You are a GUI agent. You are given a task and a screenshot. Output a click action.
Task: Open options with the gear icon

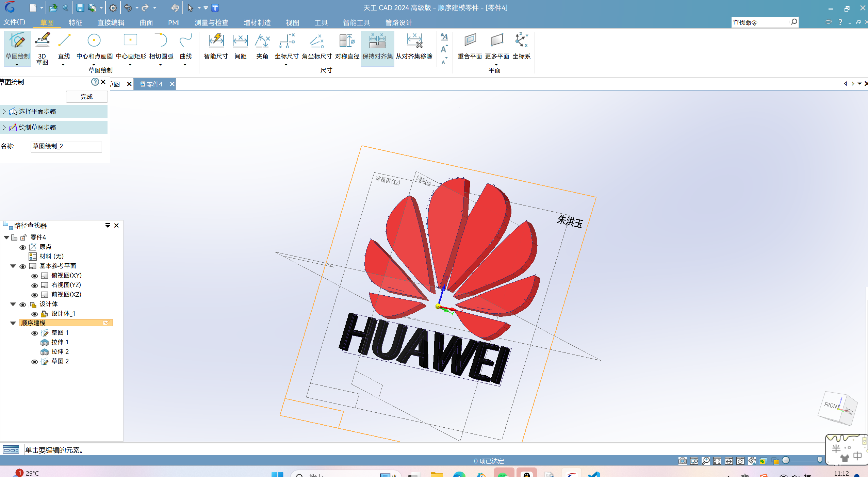click(x=113, y=8)
